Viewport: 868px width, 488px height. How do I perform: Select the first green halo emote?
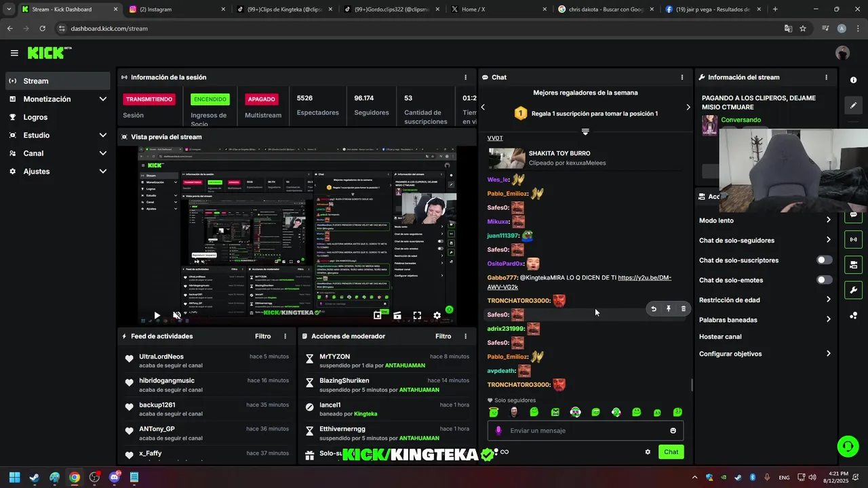click(x=494, y=412)
